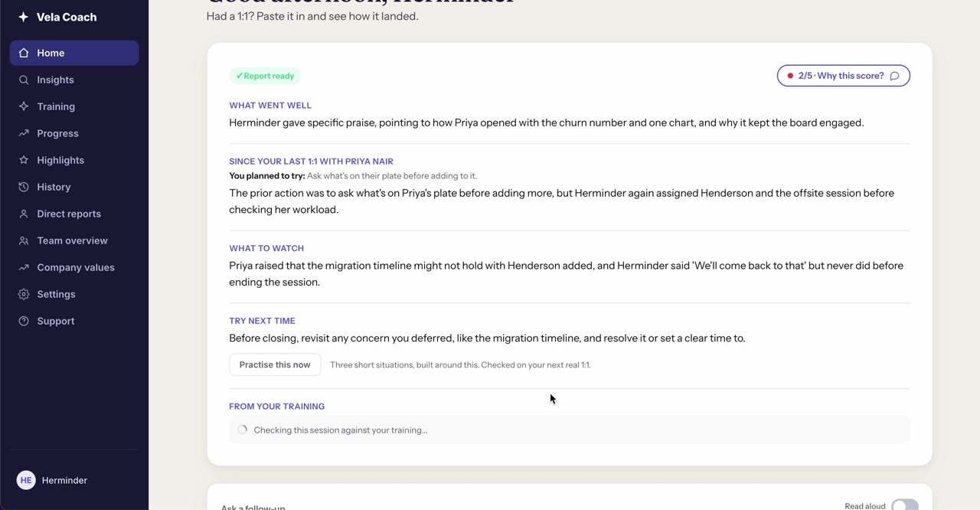Open the Insights menu item
The height and width of the screenshot is (510, 980).
[74, 80]
